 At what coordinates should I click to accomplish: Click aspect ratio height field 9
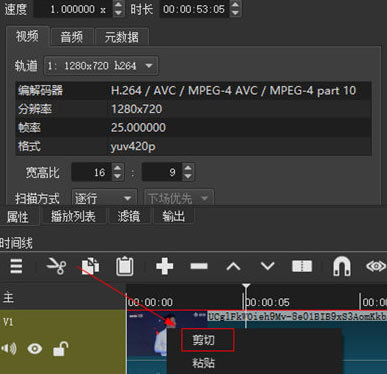tap(162, 172)
